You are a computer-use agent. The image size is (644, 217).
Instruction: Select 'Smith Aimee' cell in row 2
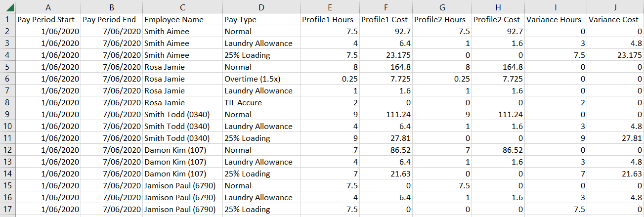tap(182, 32)
